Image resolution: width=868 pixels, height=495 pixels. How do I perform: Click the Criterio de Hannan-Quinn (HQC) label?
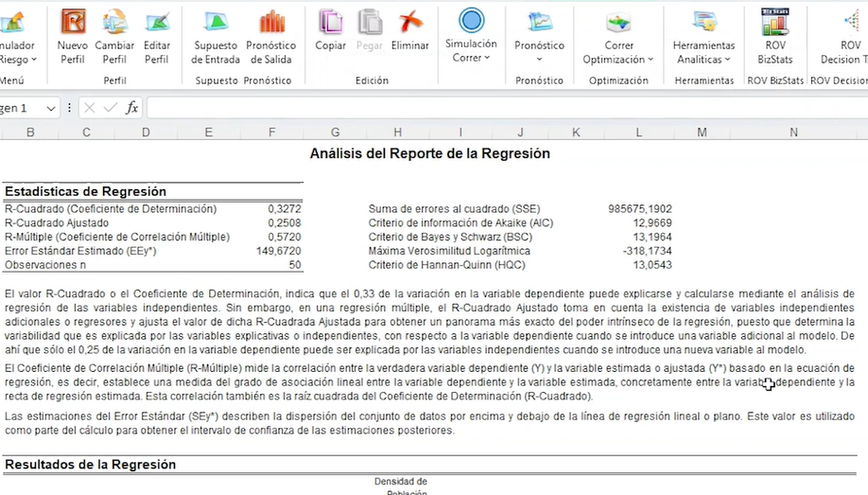[446, 265]
